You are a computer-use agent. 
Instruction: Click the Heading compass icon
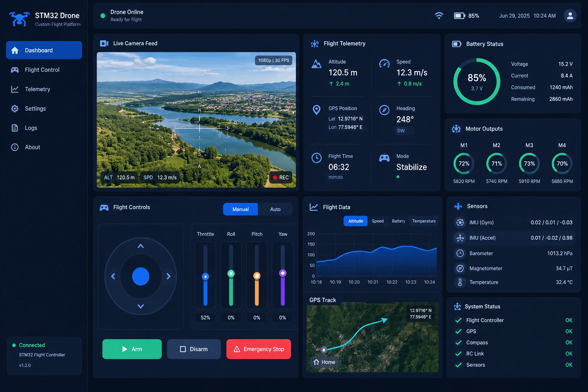tap(384, 110)
